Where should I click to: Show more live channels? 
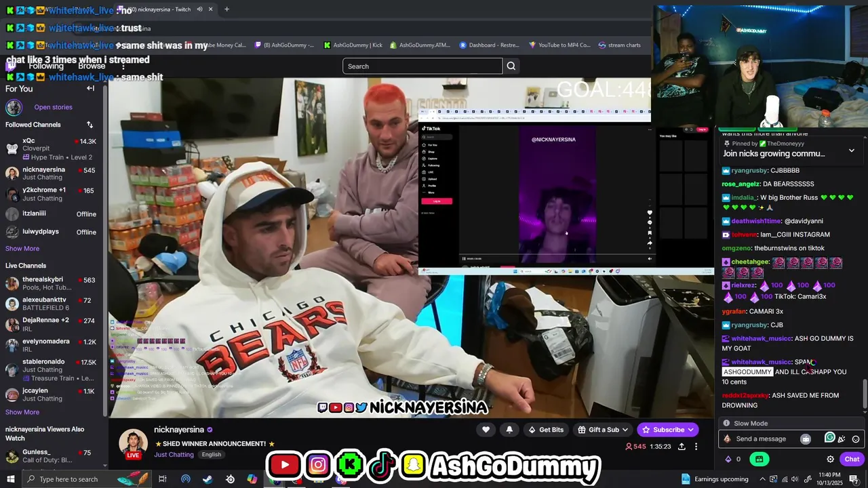(x=22, y=412)
